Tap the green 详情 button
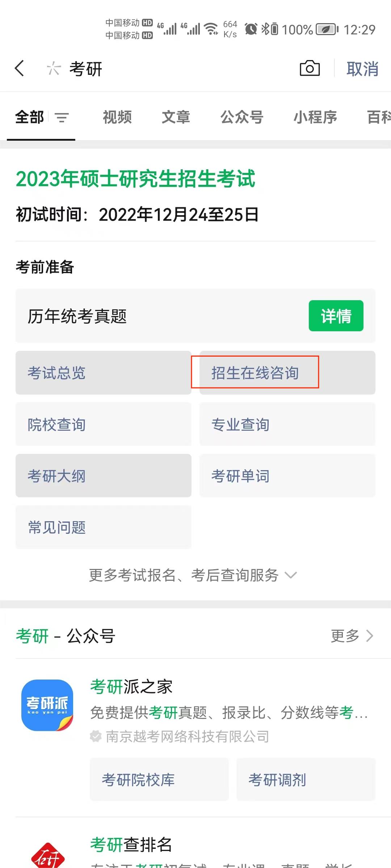The image size is (391, 868). pyautogui.click(x=336, y=316)
